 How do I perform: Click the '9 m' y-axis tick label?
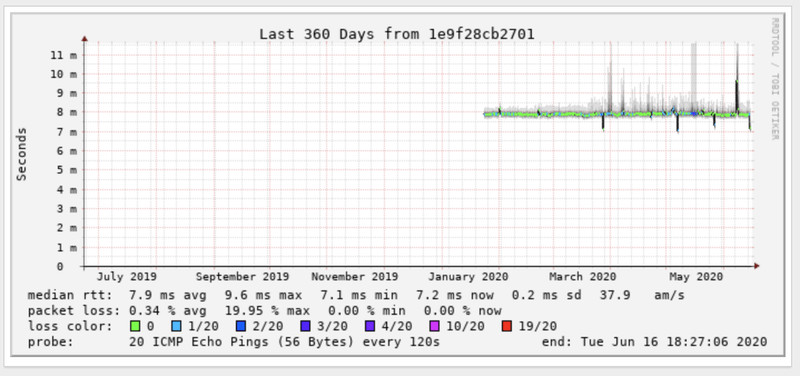click(x=68, y=93)
